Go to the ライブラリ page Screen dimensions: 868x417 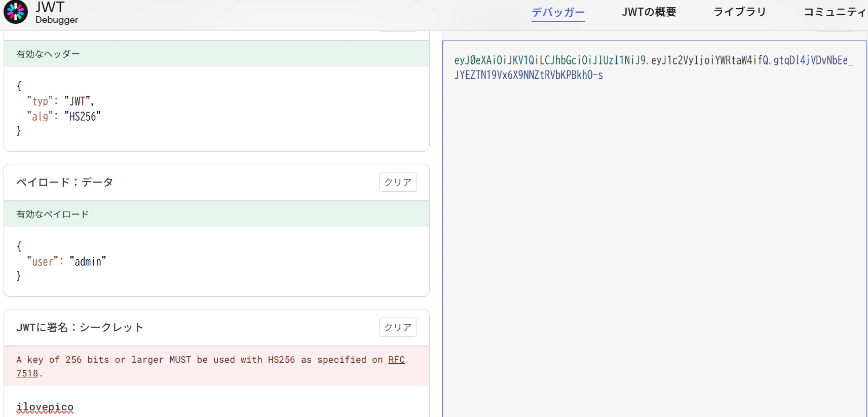tap(740, 12)
